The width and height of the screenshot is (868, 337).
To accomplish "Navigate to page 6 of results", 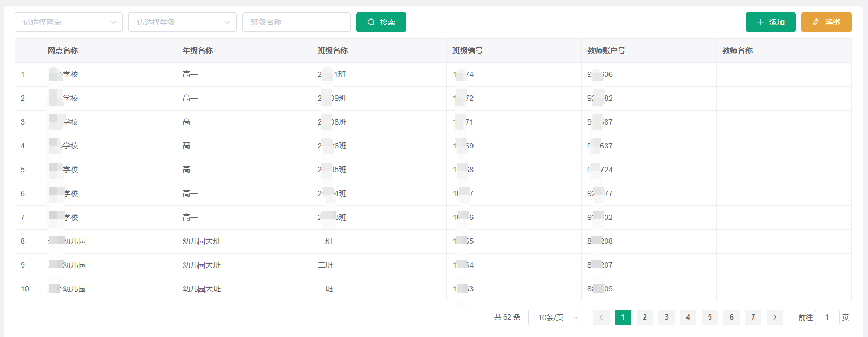I will coord(731,317).
